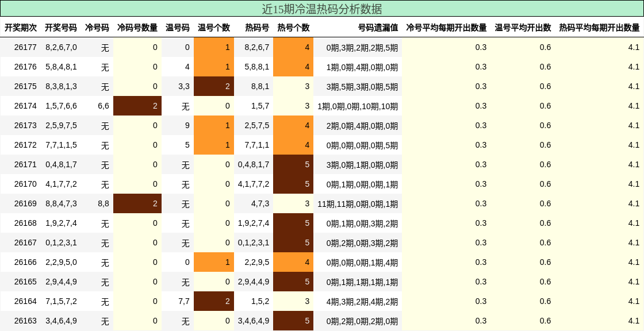
Task: Select dark cold count 2 in row 26169
Action: pos(137,203)
